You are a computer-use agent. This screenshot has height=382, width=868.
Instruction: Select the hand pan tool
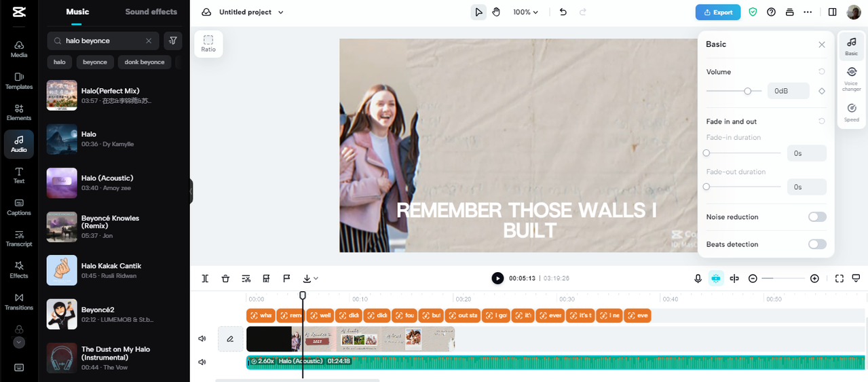click(x=496, y=12)
